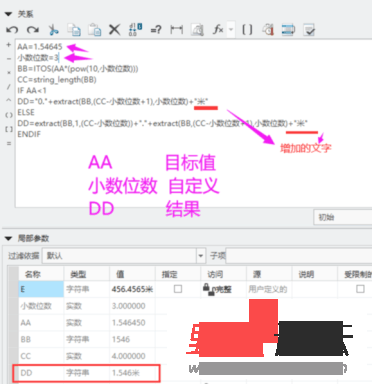Insert equals sign from side column
This screenshot has width=372, height=384.
coord(9,143)
